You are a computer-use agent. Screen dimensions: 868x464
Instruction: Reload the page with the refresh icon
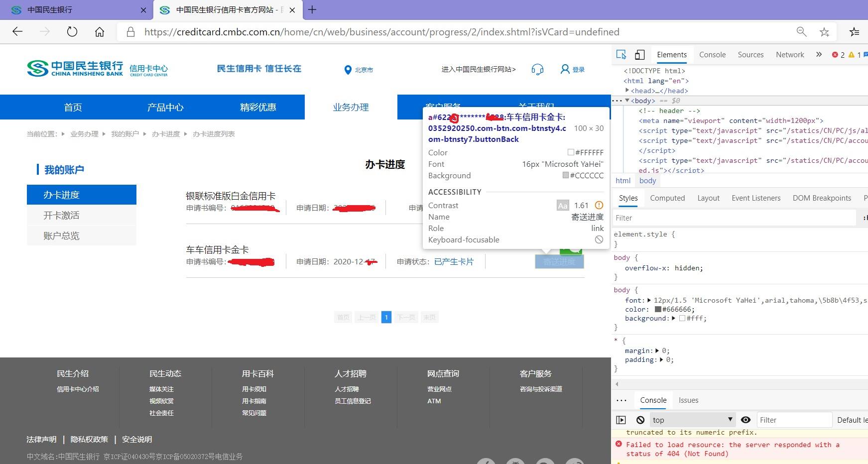72,32
